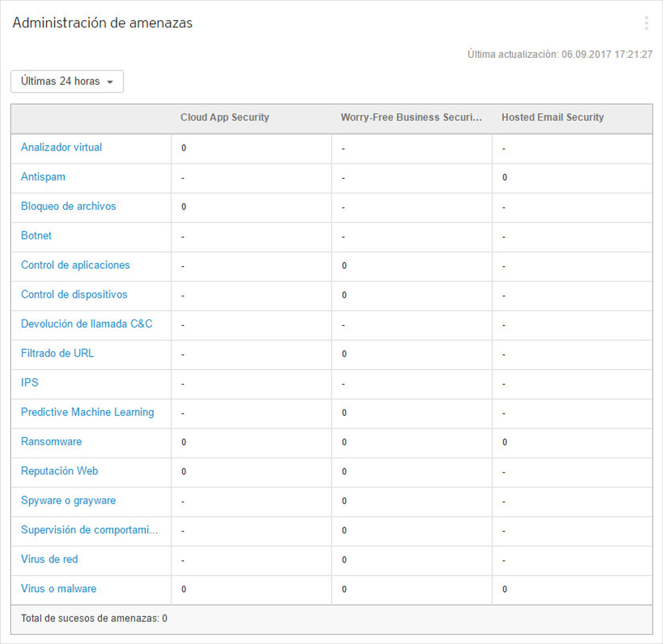Click Control de dispositivos link

coord(74,295)
